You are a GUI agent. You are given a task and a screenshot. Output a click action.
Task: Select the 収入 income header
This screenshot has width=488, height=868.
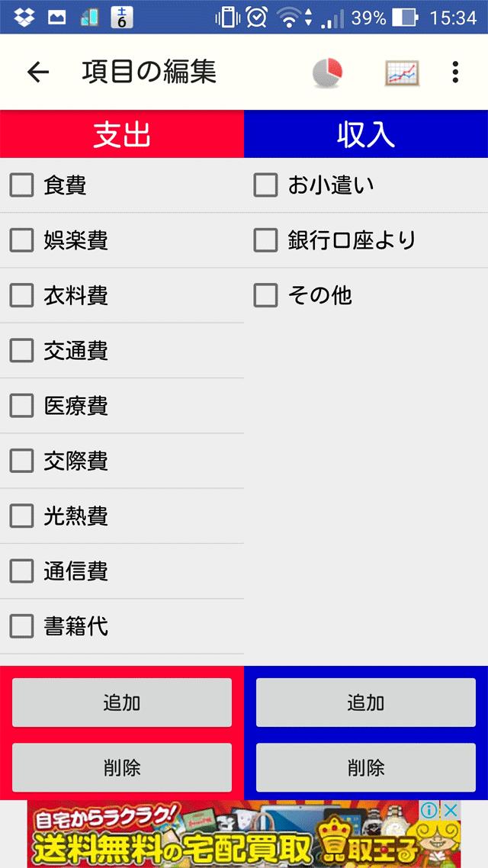366,134
